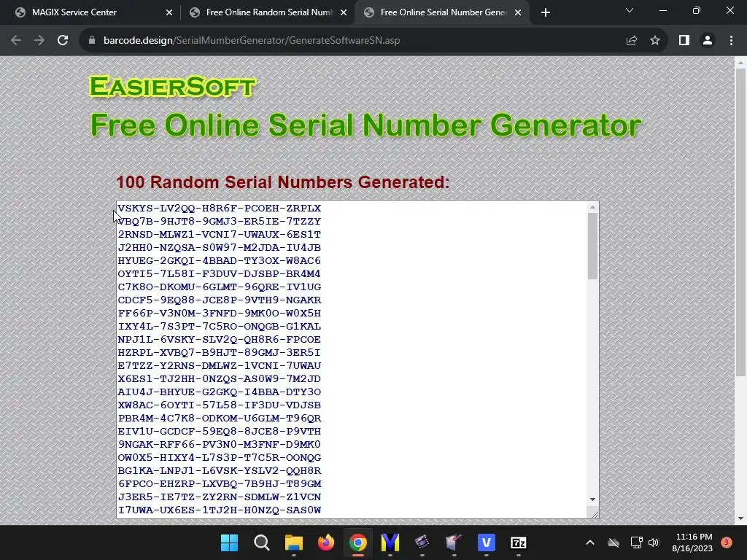Close the MAGIX Service Center tab
The height and width of the screenshot is (560, 747).
[x=169, y=13]
